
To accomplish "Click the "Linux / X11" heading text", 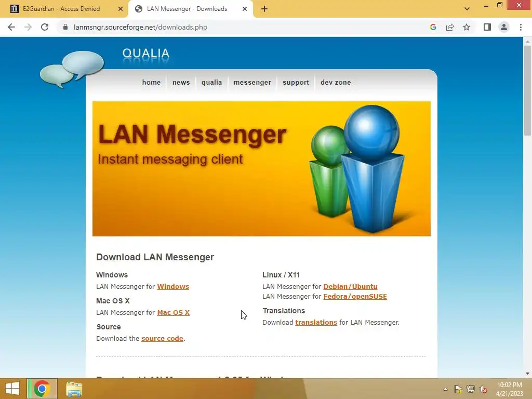I will [x=281, y=275].
